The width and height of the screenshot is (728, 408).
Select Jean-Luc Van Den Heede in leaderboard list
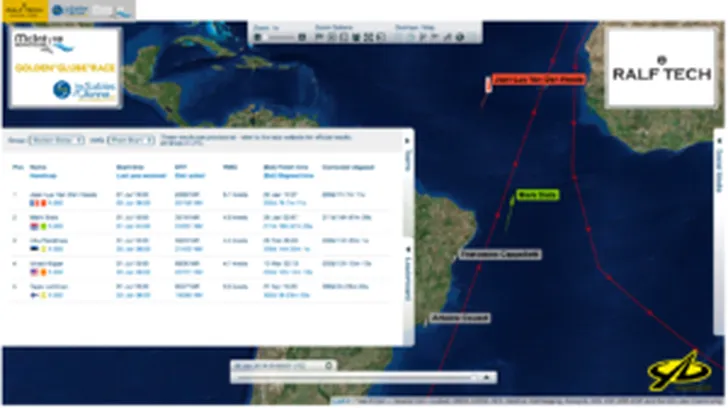pyautogui.click(x=64, y=194)
